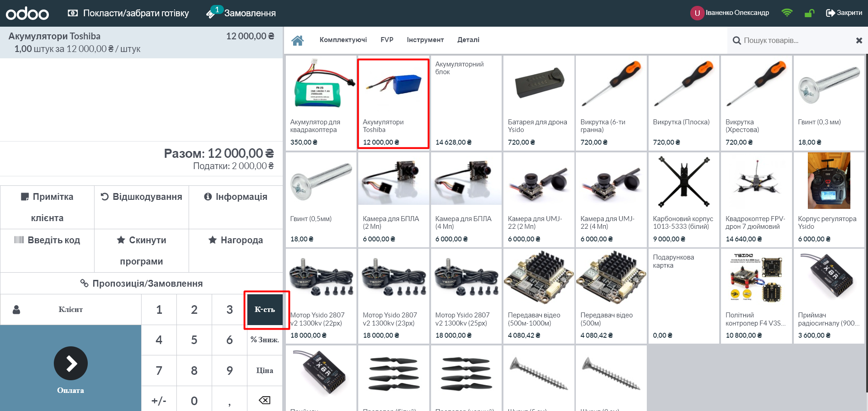This screenshot has height=411, width=868.
Task: Select the FVP category tab
Action: (x=387, y=40)
